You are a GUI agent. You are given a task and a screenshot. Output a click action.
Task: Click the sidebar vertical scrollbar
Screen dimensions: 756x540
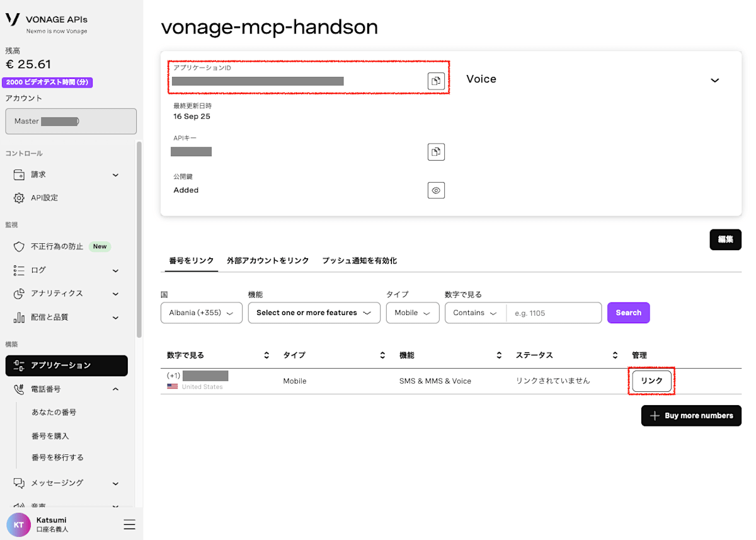click(139, 239)
